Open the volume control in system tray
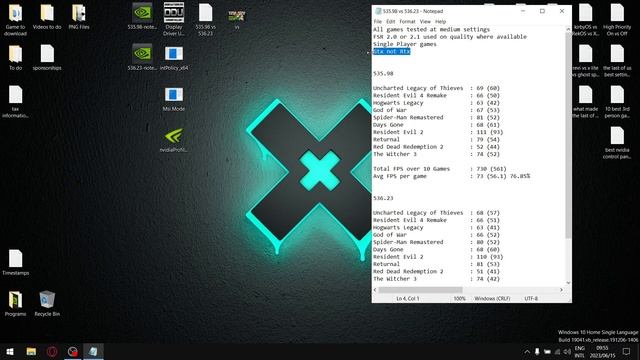The width and height of the screenshot is (640, 360). pyautogui.click(x=567, y=351)
